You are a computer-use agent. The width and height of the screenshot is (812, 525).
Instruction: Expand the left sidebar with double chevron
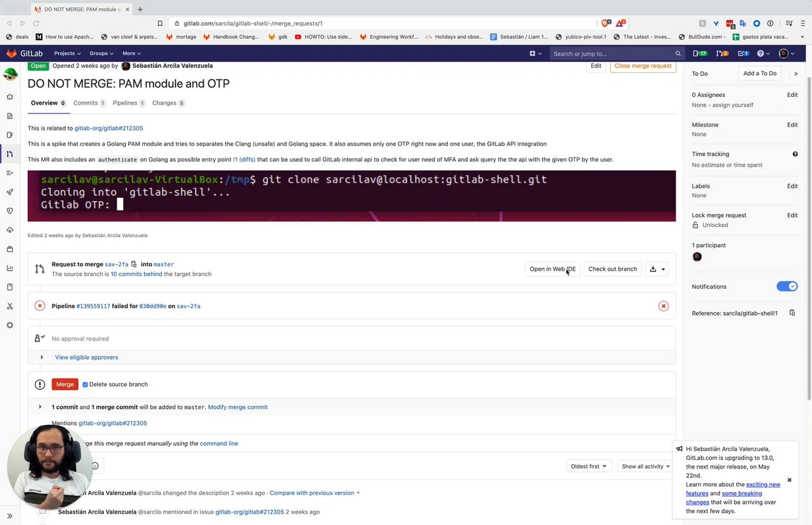coord(10,516)
